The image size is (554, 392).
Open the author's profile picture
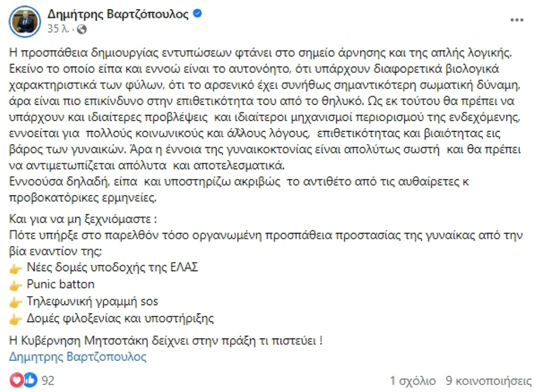pyautogui.click(x=24, y=21)
